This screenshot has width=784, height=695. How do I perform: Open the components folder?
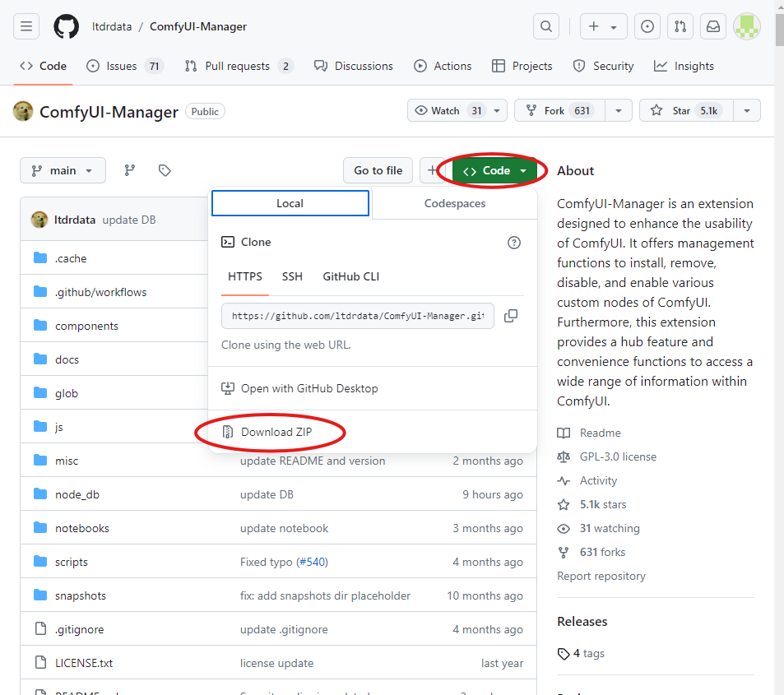86,326
